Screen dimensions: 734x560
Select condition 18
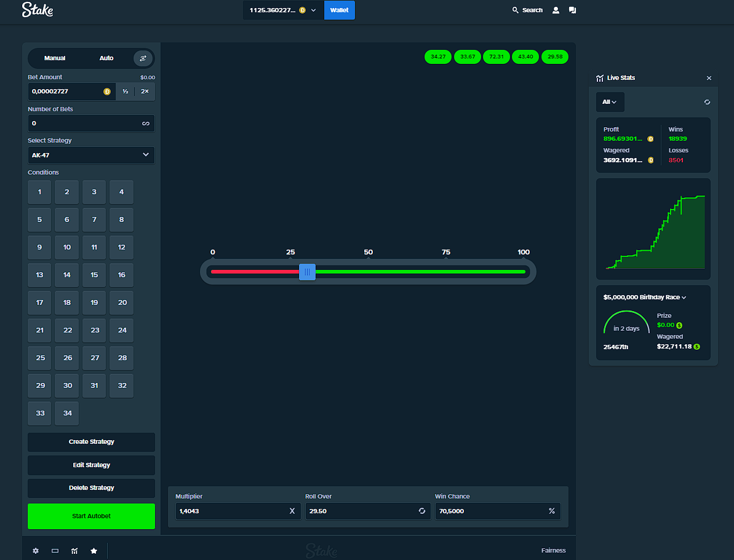tap(67, 302)
